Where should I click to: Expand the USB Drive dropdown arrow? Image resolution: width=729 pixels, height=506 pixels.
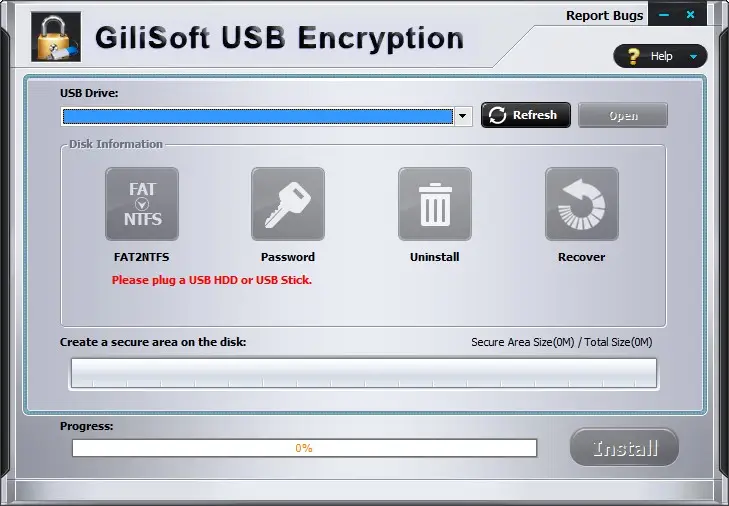(463, 116)
